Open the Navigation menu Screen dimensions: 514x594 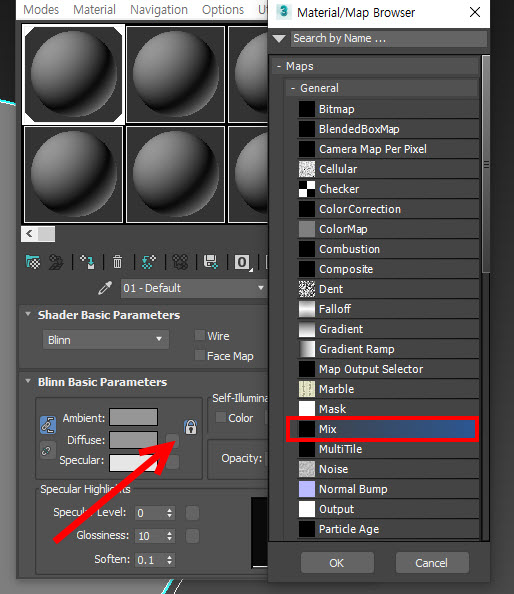pos(159,9)
